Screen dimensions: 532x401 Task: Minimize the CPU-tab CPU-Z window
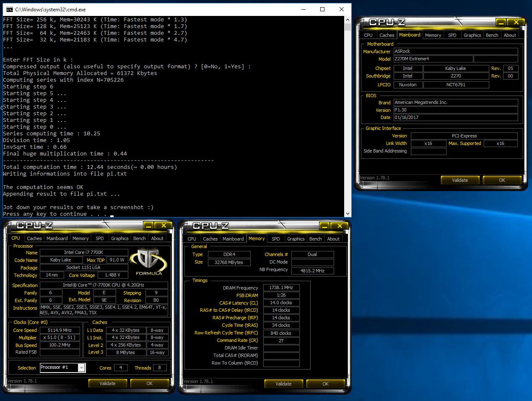click(x=148, y=225)
